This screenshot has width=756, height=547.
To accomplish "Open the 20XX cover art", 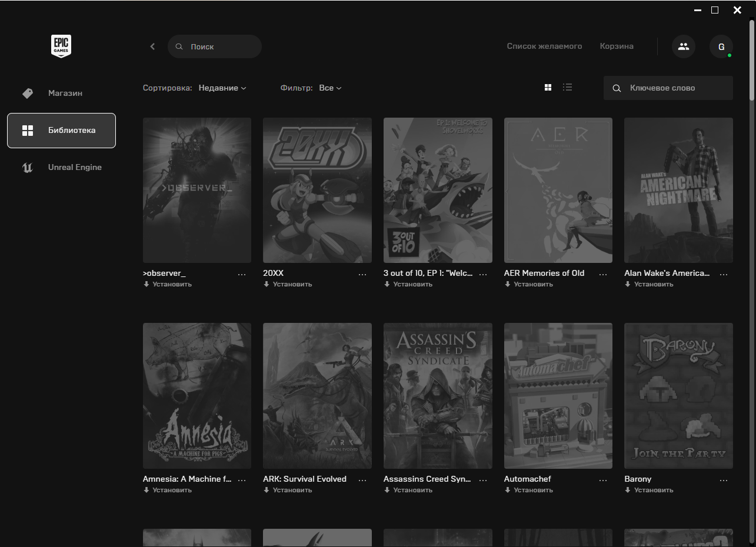I will pyautogui.click(x=317, y=190).
